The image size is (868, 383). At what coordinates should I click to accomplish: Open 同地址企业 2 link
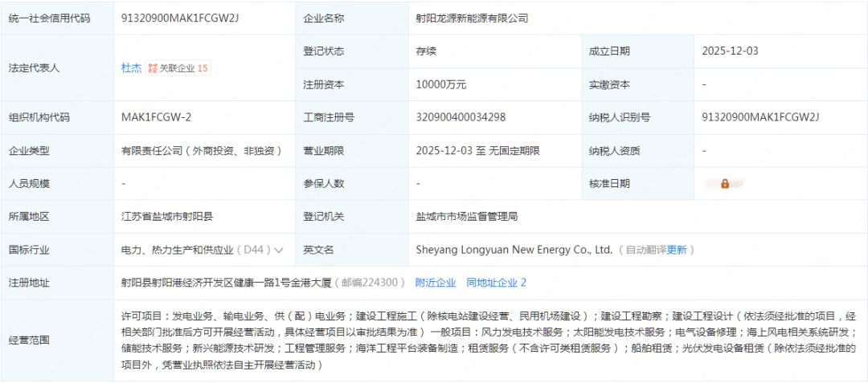(496, 283)
